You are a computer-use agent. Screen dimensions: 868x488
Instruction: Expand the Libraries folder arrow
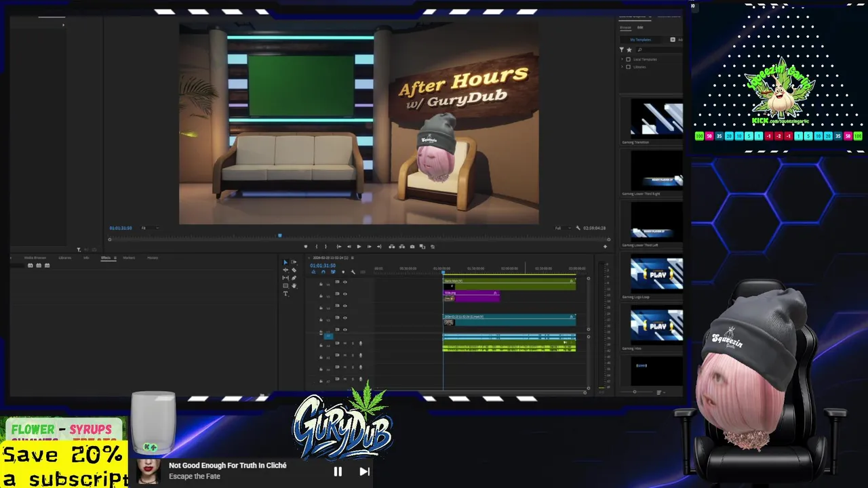622,67
